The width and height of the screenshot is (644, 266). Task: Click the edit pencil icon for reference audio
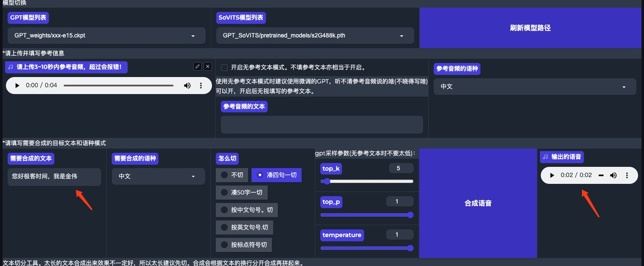point(197,66)
